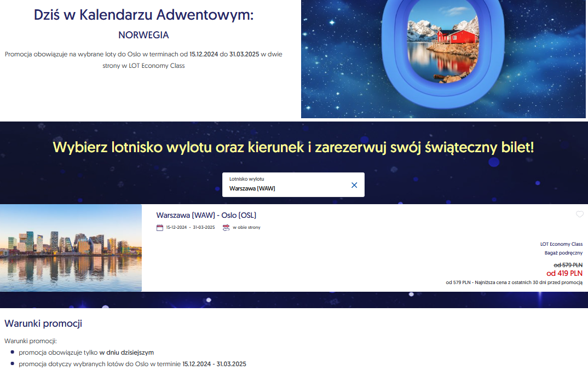Screen dimensions: 588x370
Task: Click the 'LOT Economy Class' label in offer
Action: pos(561,244)
